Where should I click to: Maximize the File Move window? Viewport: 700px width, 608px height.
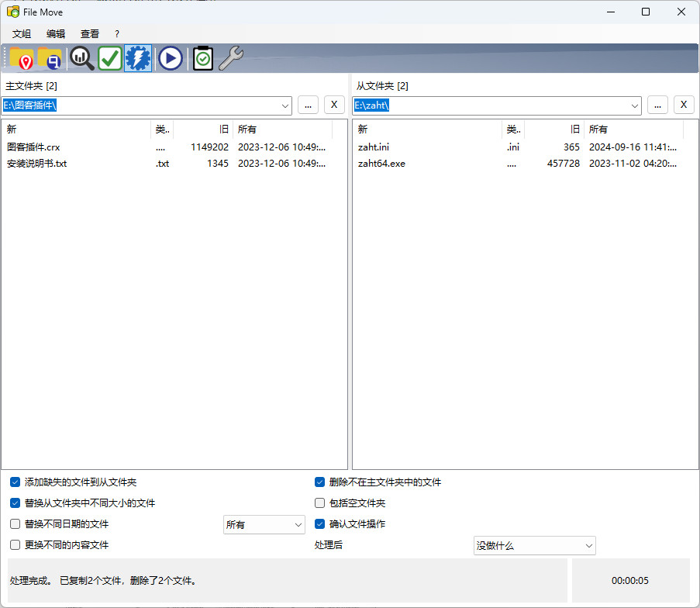646,12
